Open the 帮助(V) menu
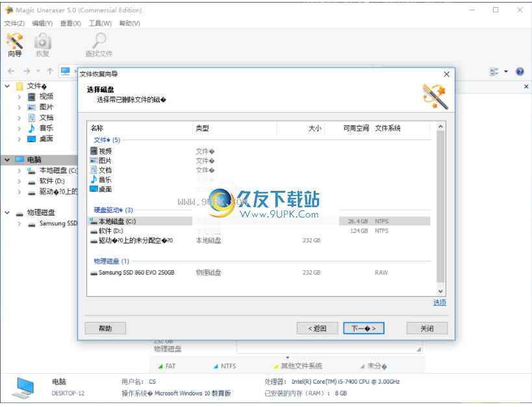Screen dimensions: 532x407 tap(130, 23)
